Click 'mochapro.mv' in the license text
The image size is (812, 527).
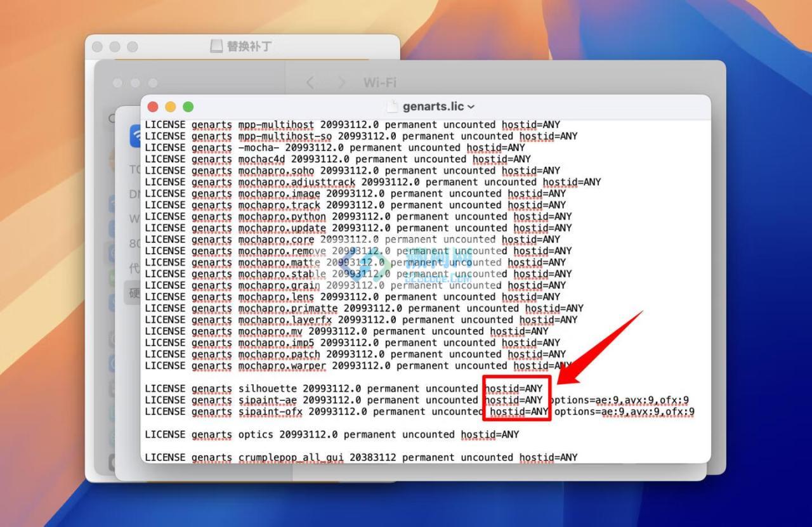[270, 331]
